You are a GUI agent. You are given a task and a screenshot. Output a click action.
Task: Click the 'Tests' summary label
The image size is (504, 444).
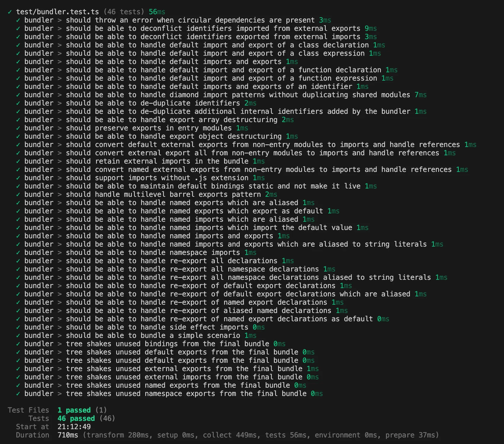point(39,419)
